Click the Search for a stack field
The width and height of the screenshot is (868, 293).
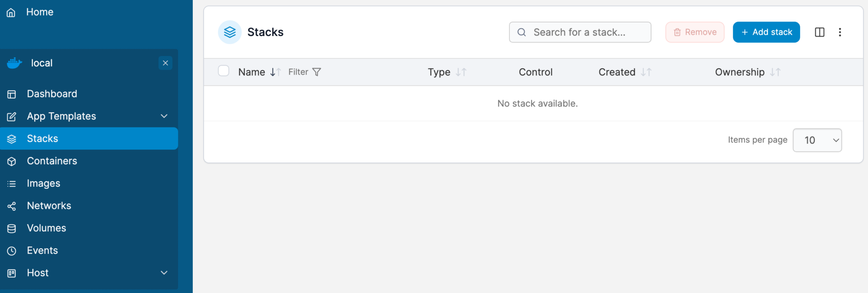(580, 32)
